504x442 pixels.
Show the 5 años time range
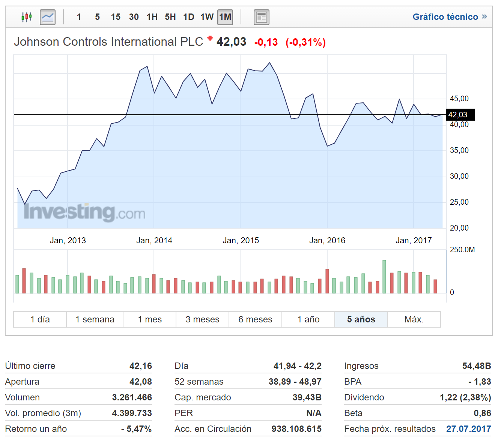pyautogui.click(x=361, y=319)
